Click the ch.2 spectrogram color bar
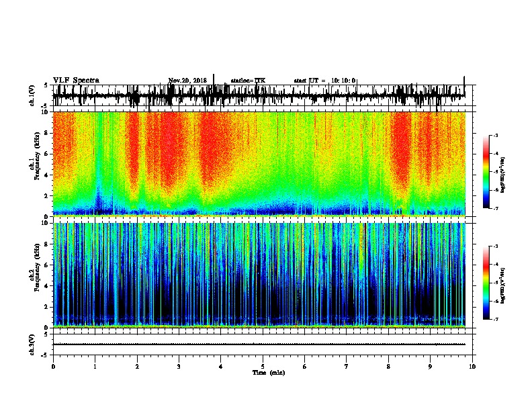The height and width of the screenshot is (411, 532). (x=486, y=283)
